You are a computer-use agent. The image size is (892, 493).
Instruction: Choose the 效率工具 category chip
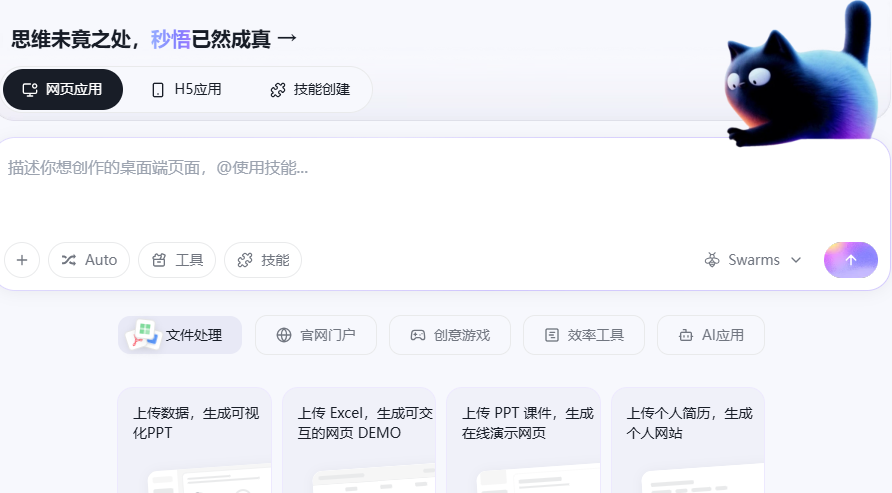pyautogui.click(x=584, y=335)
